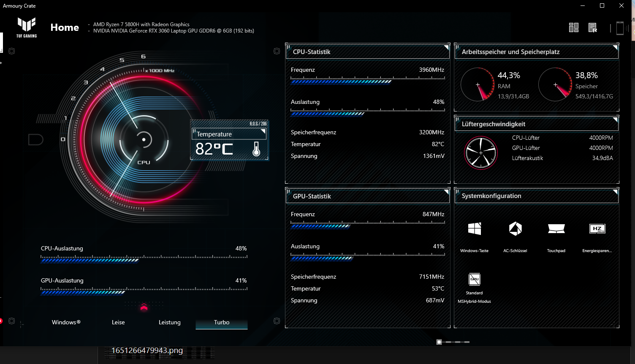Switch the GPU mode Standard MSHybrid-Modus icon

pyautogui.click(x=475, y=279)
